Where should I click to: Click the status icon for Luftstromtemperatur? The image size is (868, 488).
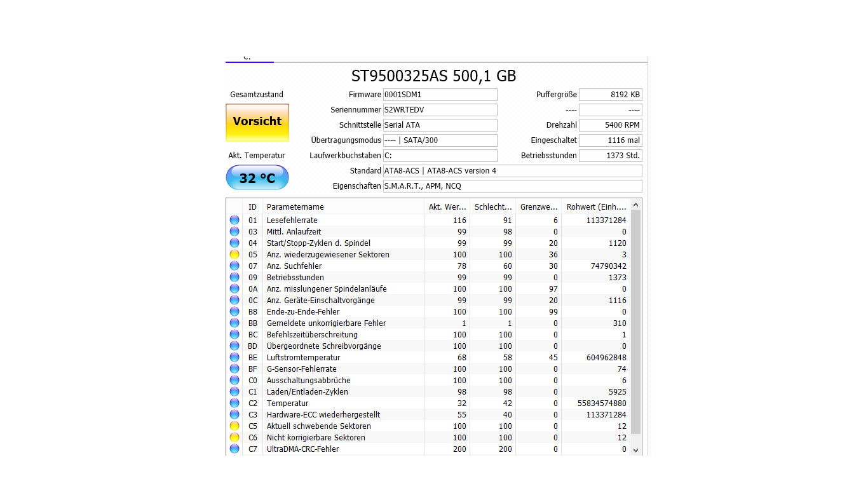pyautogui.click(x=234, y=358)
